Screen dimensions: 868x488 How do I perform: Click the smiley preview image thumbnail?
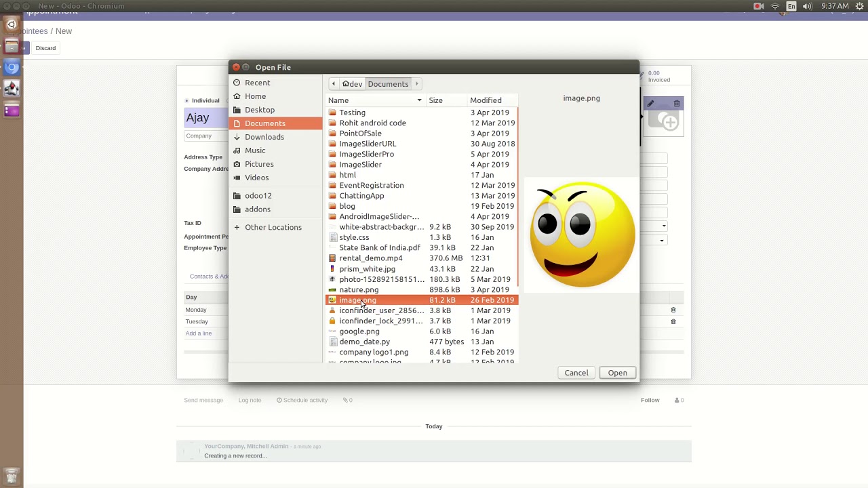click(x=581, y=235)
